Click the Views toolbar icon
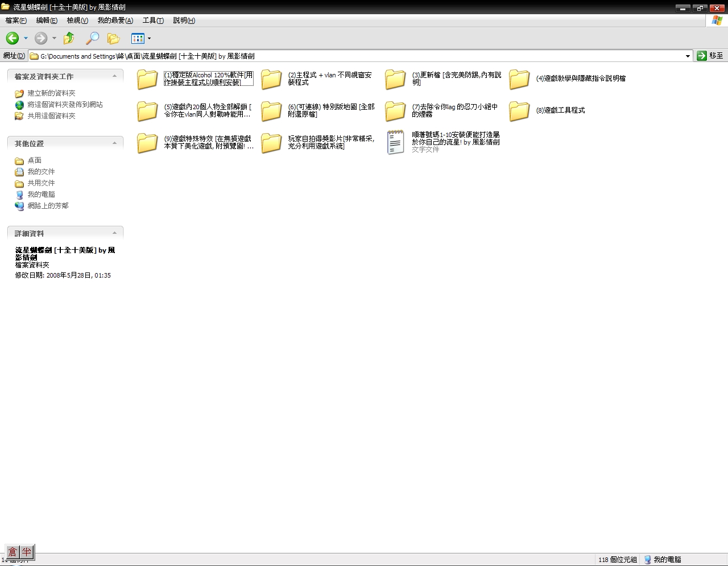Viewport: 728px width, 566px height. point(138,38)
